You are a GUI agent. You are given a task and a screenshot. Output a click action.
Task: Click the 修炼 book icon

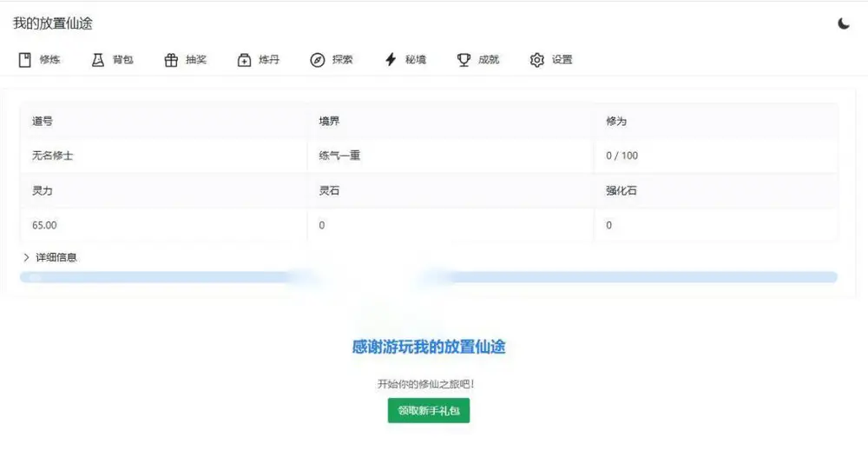tap(25, 60)
